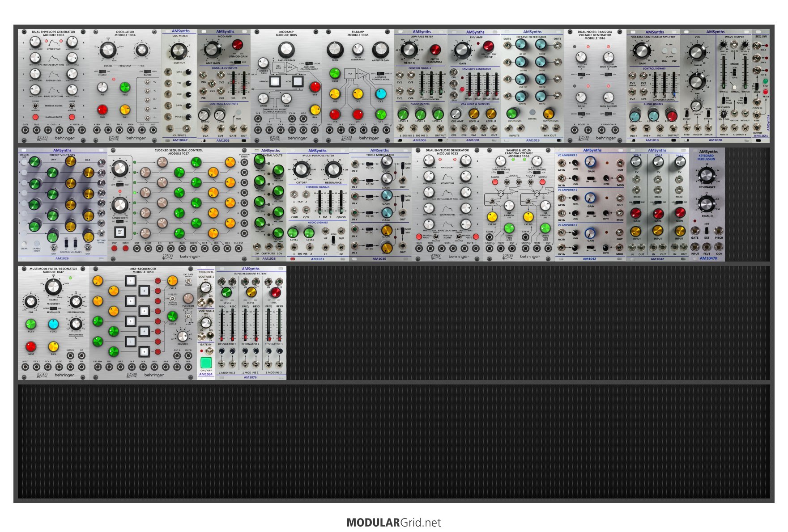Click the 63 HZ knob on Octave Filter Bank
The image size is (788, 532).
pos(521,44)
